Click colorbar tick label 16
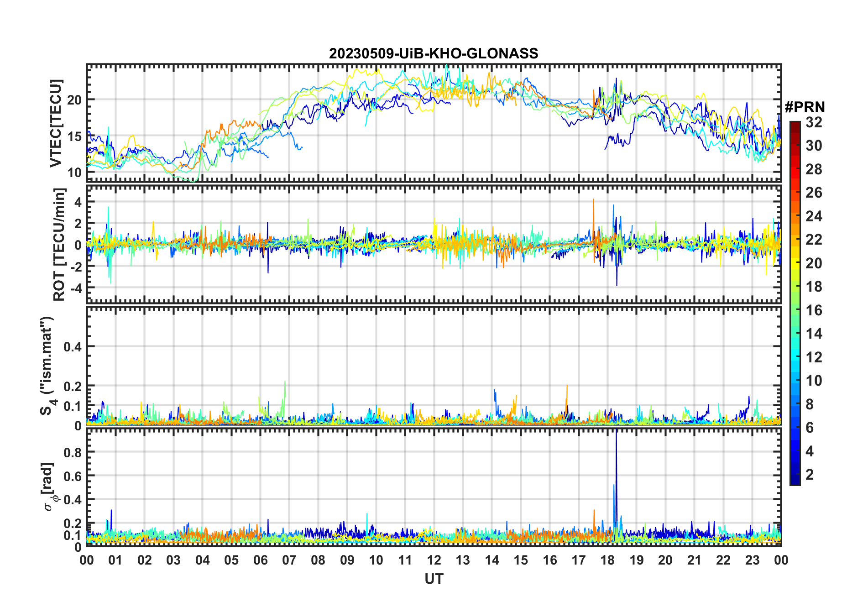 (814, 310)
